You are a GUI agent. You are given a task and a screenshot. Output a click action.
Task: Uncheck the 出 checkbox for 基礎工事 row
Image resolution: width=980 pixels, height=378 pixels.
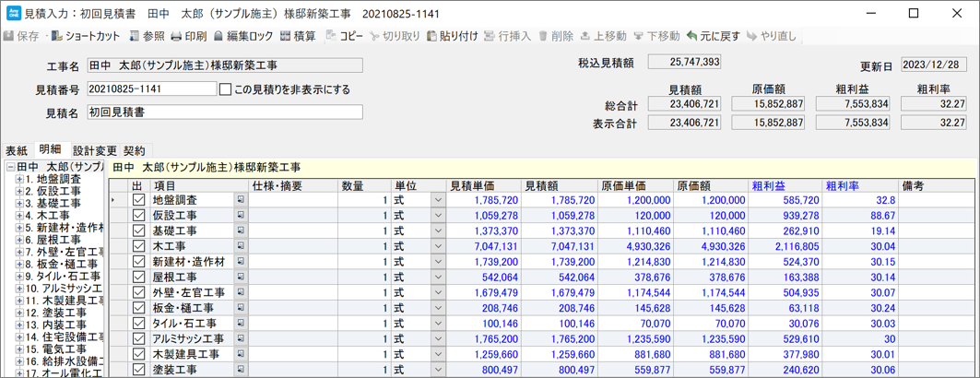(x=139, y=231)
